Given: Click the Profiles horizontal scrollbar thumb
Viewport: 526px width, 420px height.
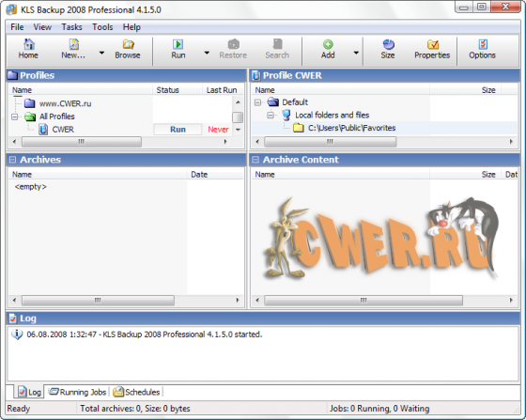Looking at the screenshot, I should [82, 142].
